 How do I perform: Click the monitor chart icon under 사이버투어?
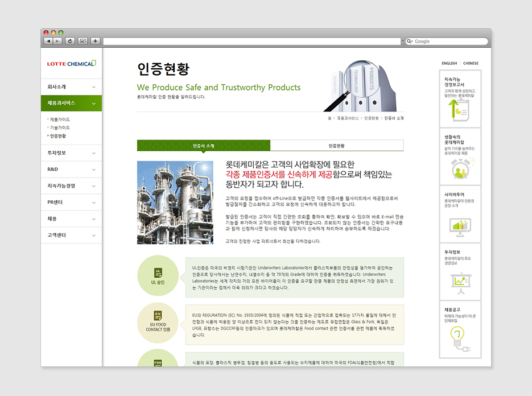click(x=460, y=226)
